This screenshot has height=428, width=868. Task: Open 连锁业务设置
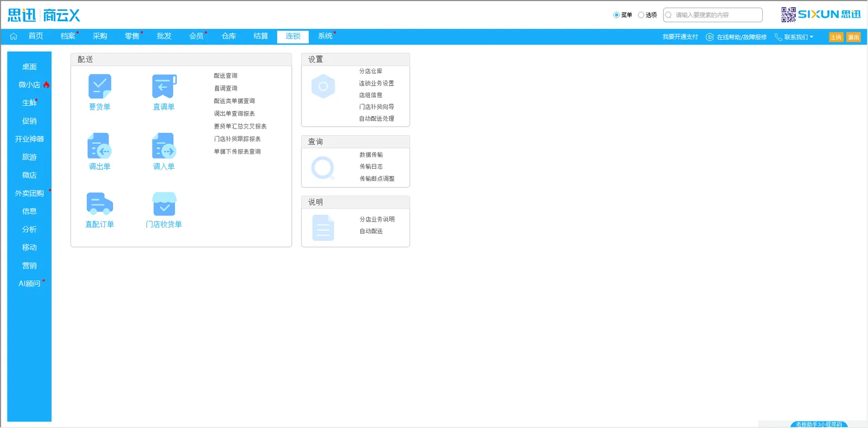[x=376, y=84]
